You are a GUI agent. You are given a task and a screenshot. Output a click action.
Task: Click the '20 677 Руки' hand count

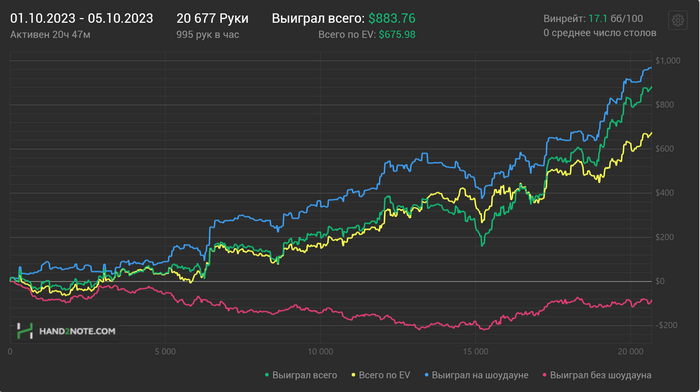(x=212, y=18)
